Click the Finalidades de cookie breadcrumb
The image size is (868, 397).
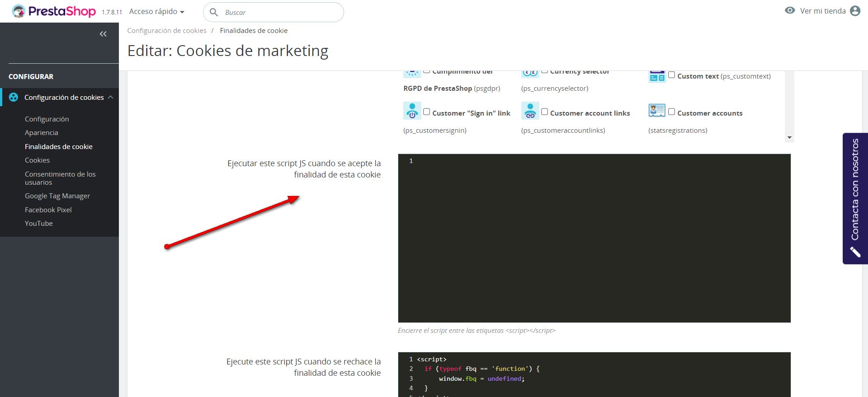[254, 30]
